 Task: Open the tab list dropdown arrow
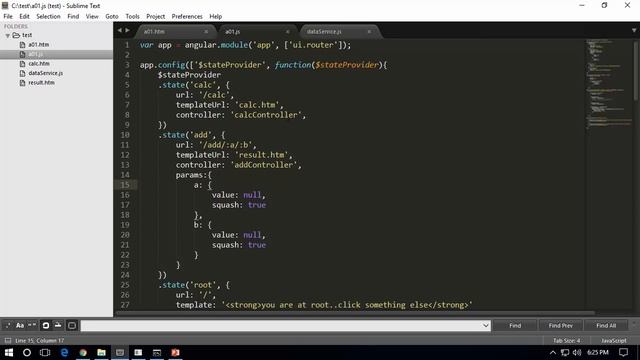tap(634, 31)
